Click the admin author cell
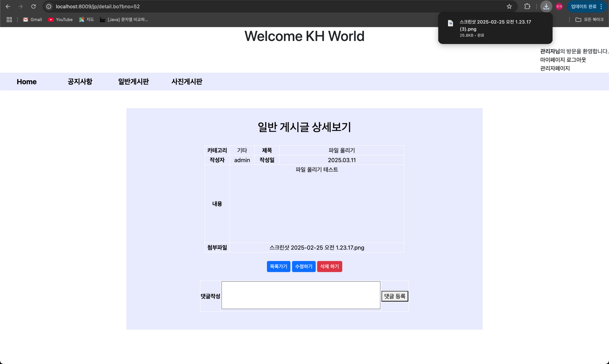This screenshot has width=609, height=364. [242, 160]
